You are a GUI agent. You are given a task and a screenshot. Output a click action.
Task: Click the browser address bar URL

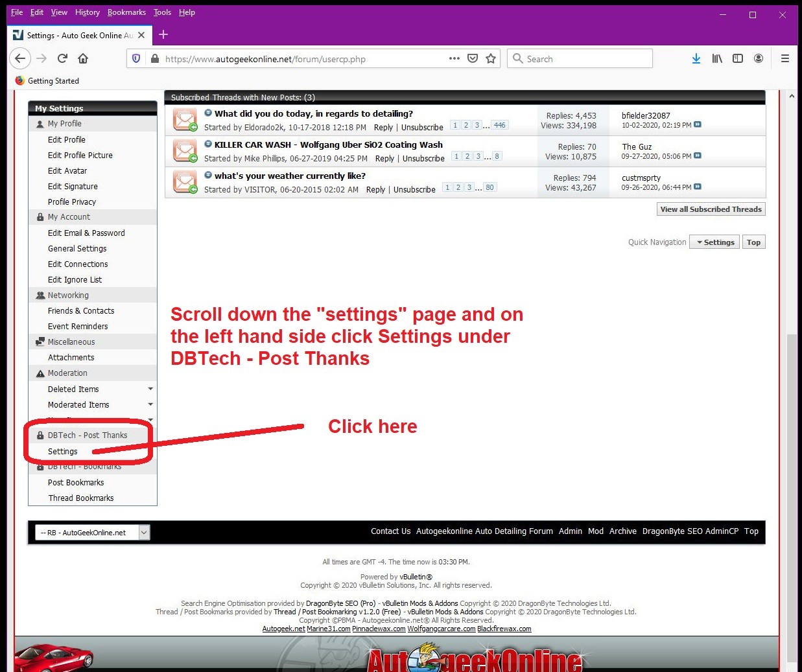coord(265,59)
